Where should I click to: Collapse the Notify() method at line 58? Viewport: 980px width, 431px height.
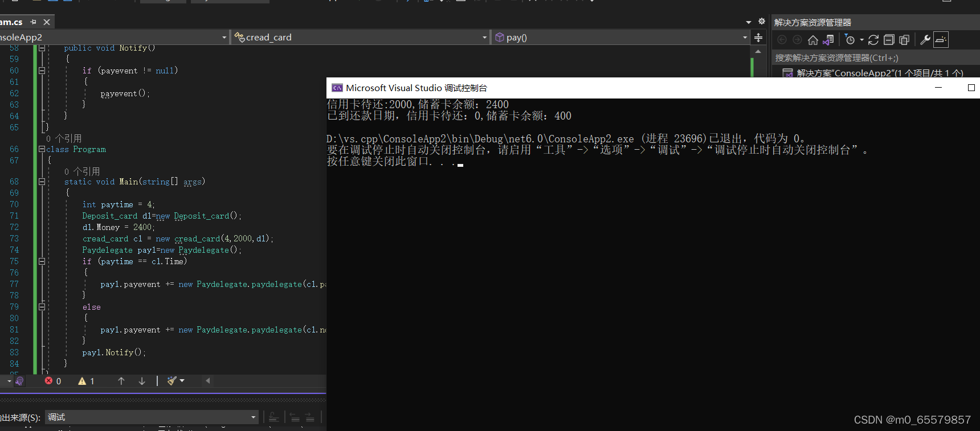[x=42, y=48]
